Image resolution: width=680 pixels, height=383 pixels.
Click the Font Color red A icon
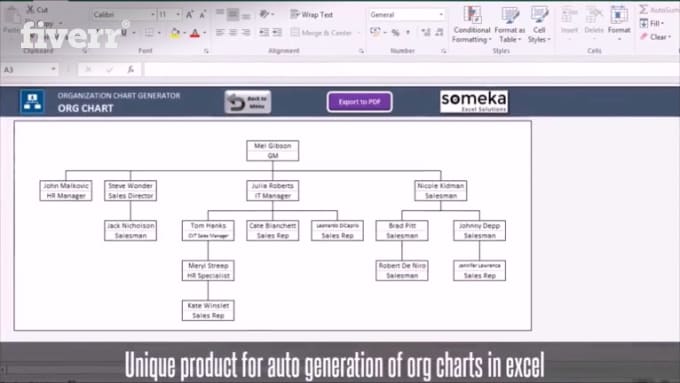point(195,33)
